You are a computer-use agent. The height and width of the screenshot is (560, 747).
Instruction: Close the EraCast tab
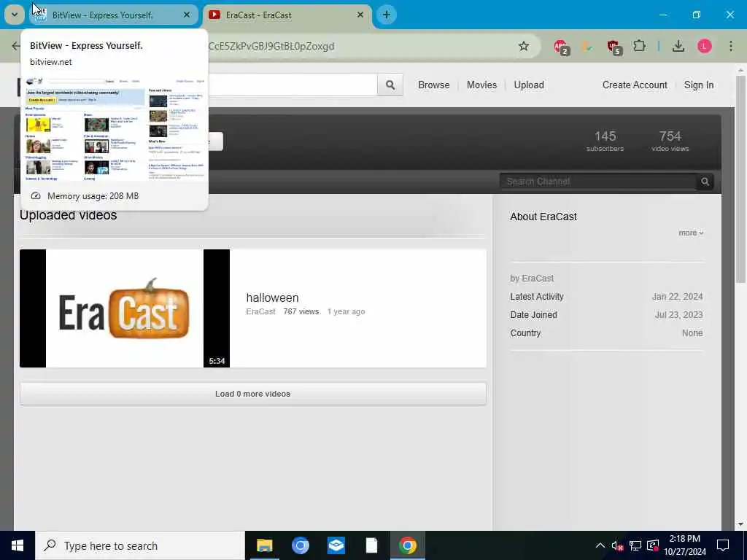click(x=360, y=15)
